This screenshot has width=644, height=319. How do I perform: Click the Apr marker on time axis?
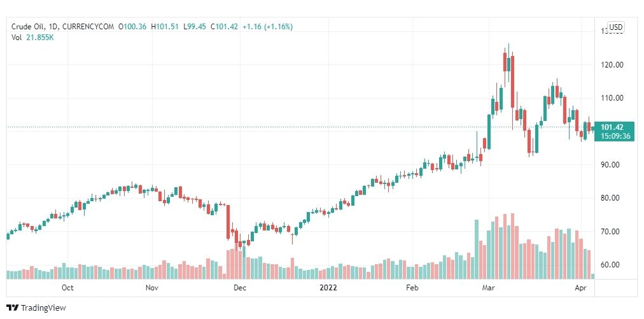tap(580, 288)
